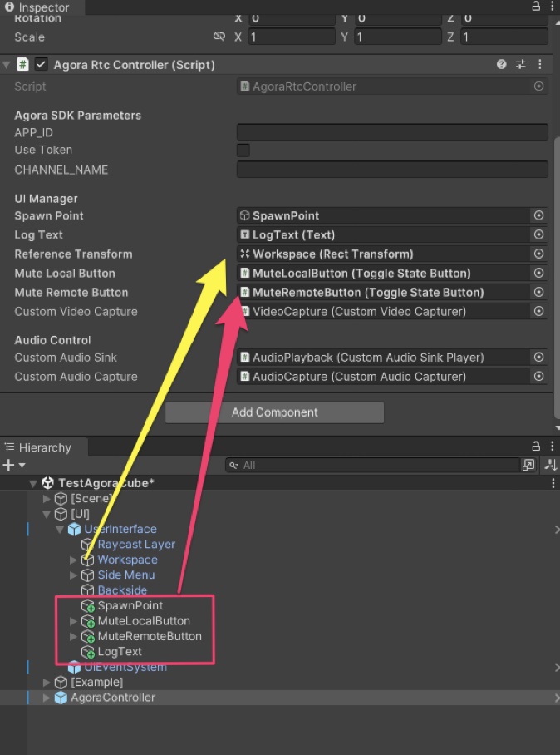Toggle Hierarchy panel lock icon
Screen dimensions: 560x755
point(536,446)
